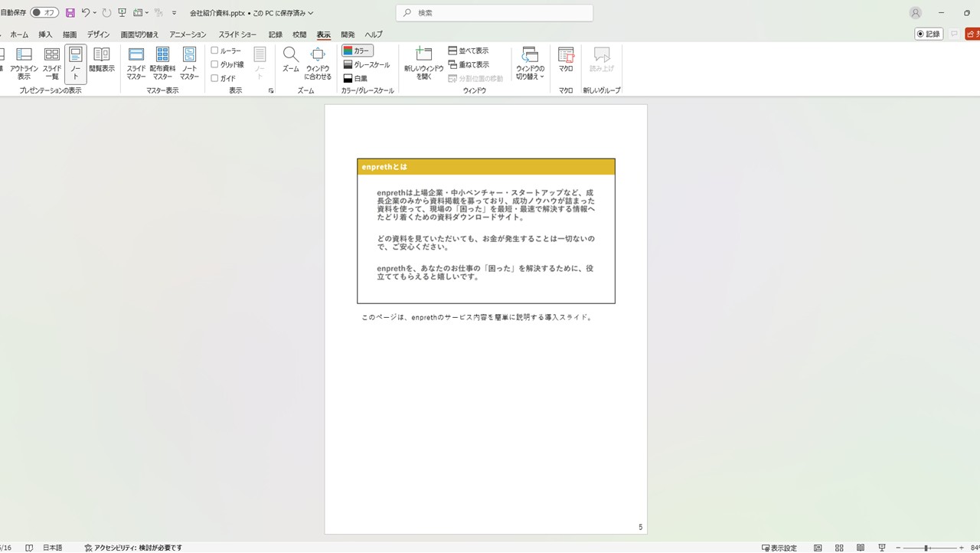Image resolution: width=980 pixels, height=553 pixels.
Task: Open the Slide Master (スライドマスター)
Action: (x=136, y=64)
